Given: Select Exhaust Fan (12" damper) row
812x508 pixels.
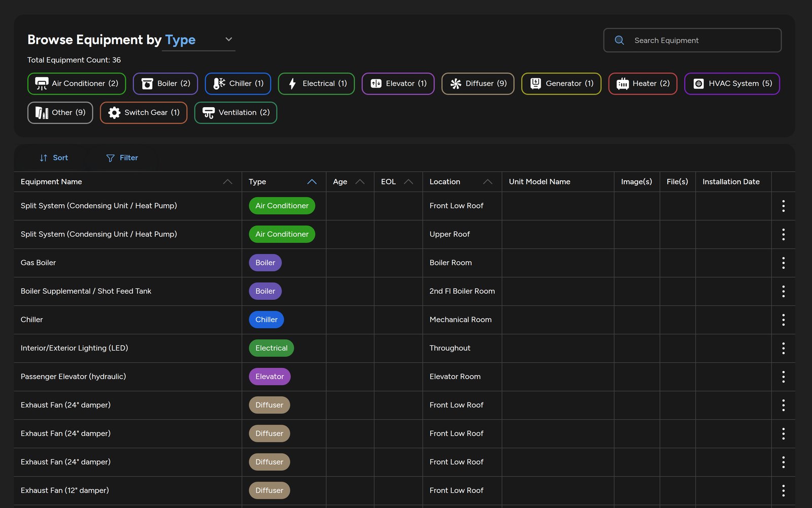Looking at the screenshot, I should click(404, 490).
